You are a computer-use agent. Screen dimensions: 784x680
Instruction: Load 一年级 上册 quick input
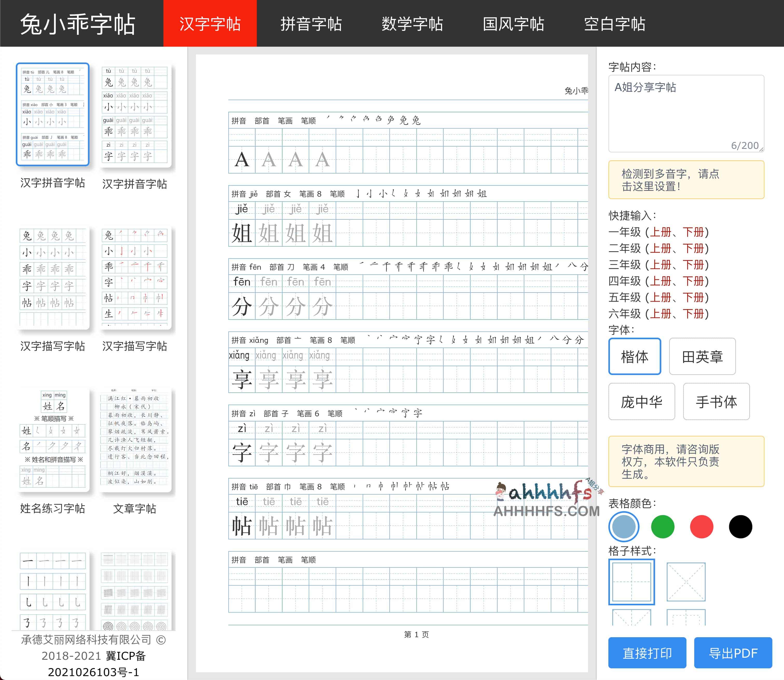(x=661, y=232)
